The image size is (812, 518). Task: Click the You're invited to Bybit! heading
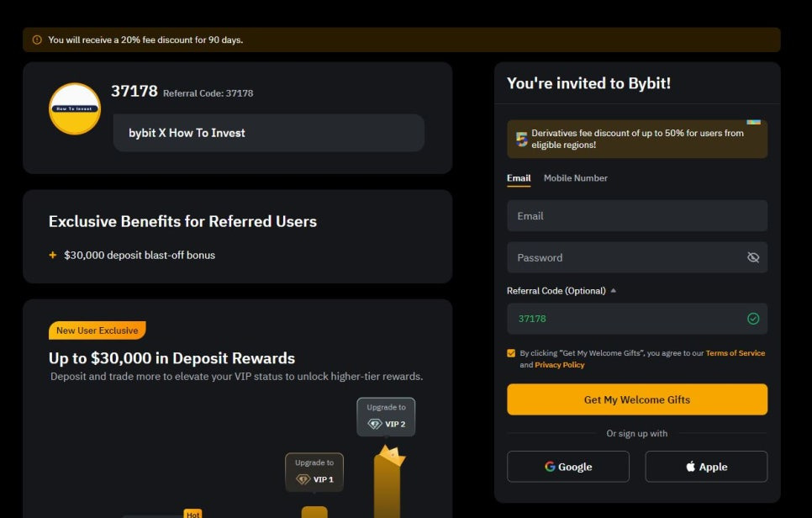pos(588,83)
